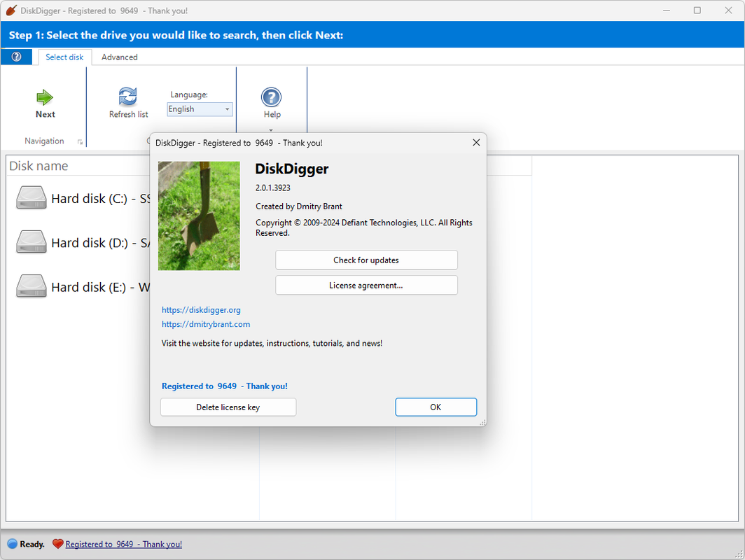Click the bold 'Registered to 9649' dialog text

click(224, 386)
